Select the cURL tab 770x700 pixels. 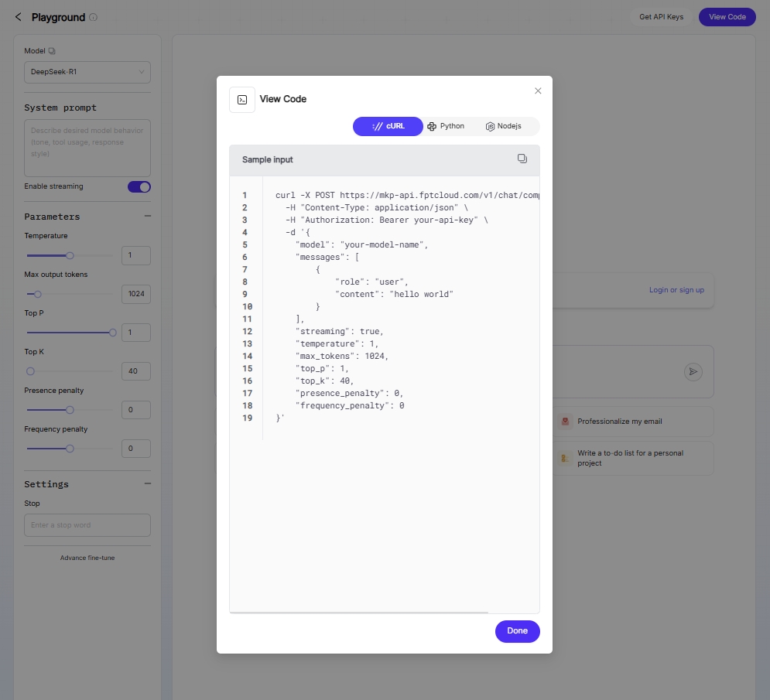click(388, 126)
